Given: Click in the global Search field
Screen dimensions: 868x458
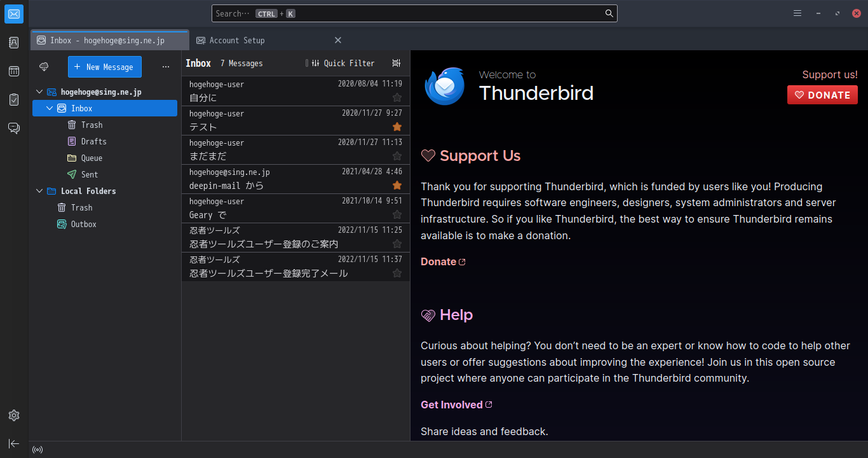Looking at the screenshot, I should [414, 13].
